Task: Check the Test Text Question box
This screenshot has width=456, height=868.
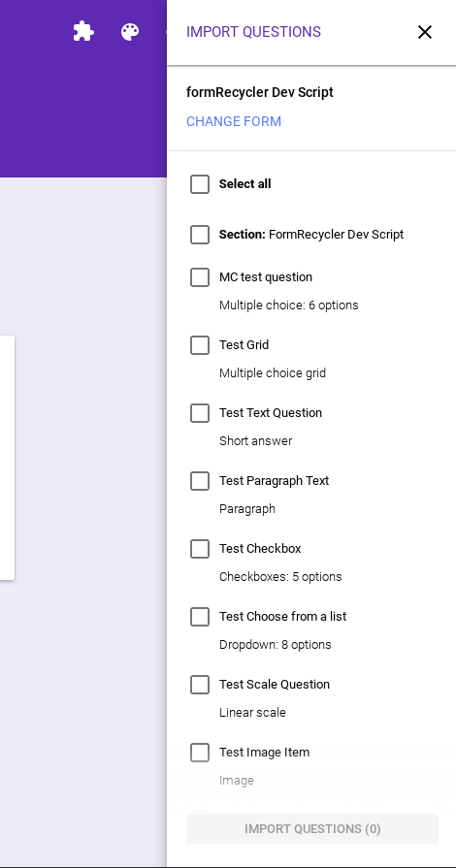Action: 200,413
